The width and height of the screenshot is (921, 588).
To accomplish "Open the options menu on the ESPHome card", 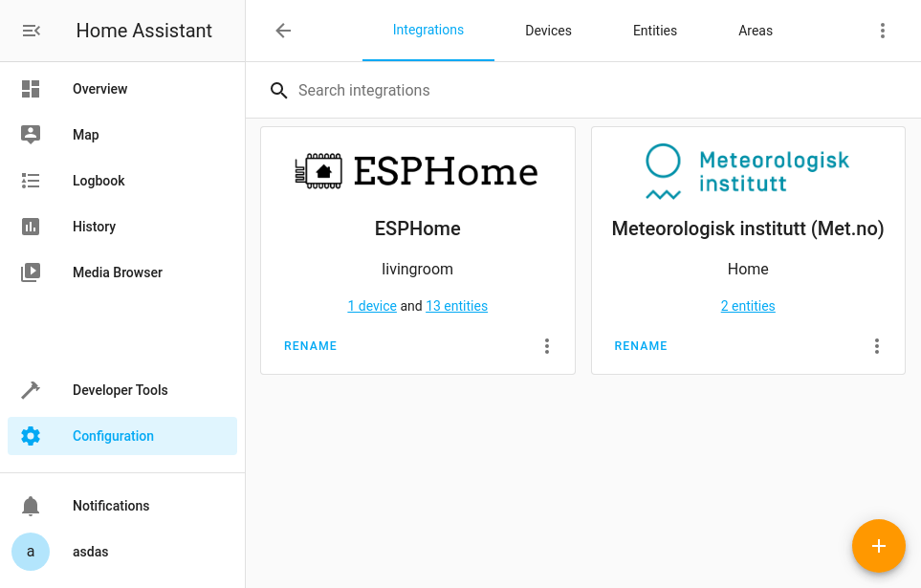I will coord(546,346).
